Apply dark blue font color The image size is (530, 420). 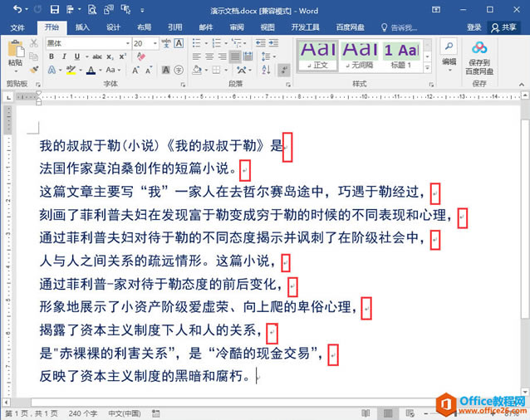(x=91, y=70)
